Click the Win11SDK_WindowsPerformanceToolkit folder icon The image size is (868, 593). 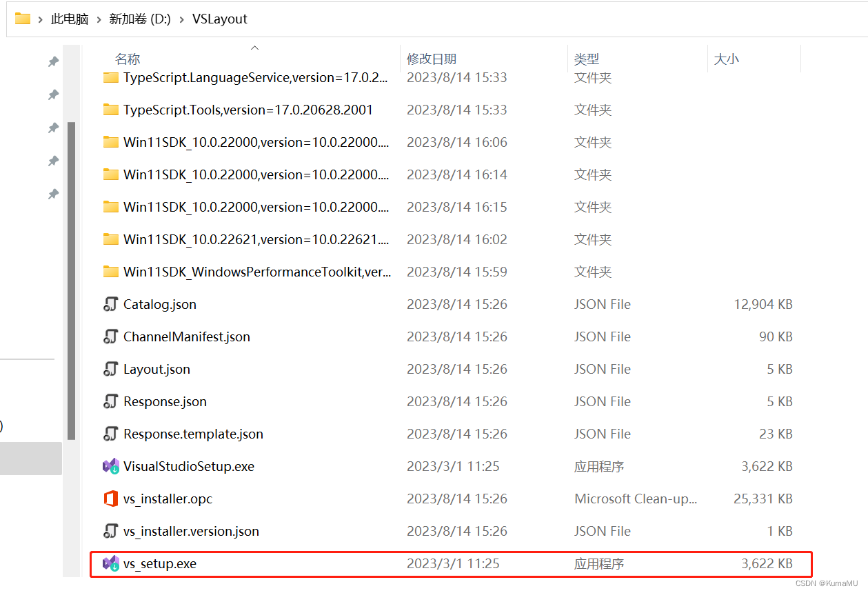pos(110,272)
